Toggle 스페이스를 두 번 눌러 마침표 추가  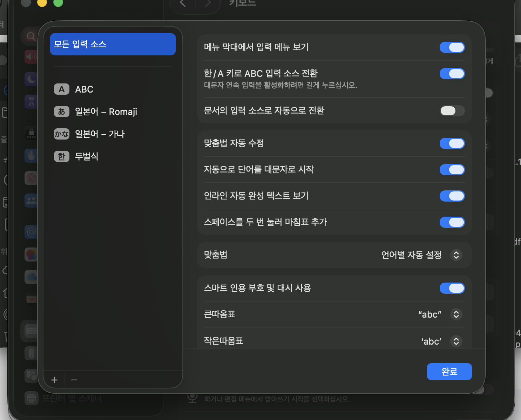pyautogui.click(x=452, y=222)
